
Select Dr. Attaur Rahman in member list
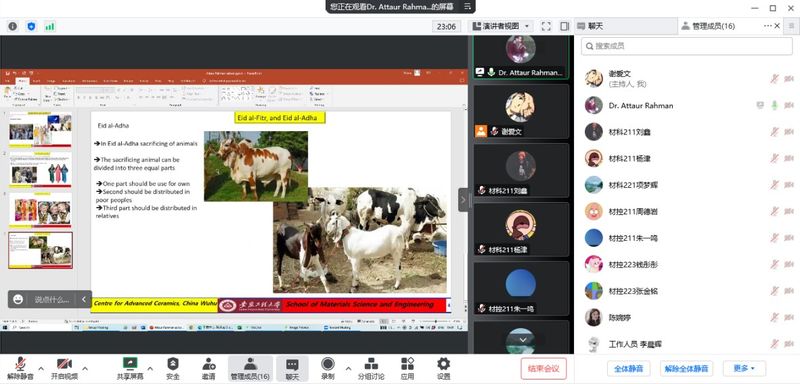[687, 106]
